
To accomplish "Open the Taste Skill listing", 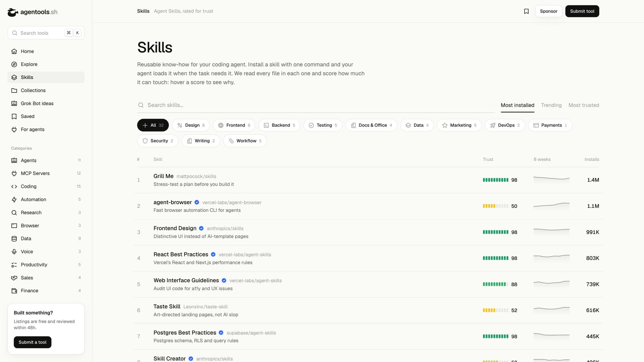I will [x=167, y=307].
